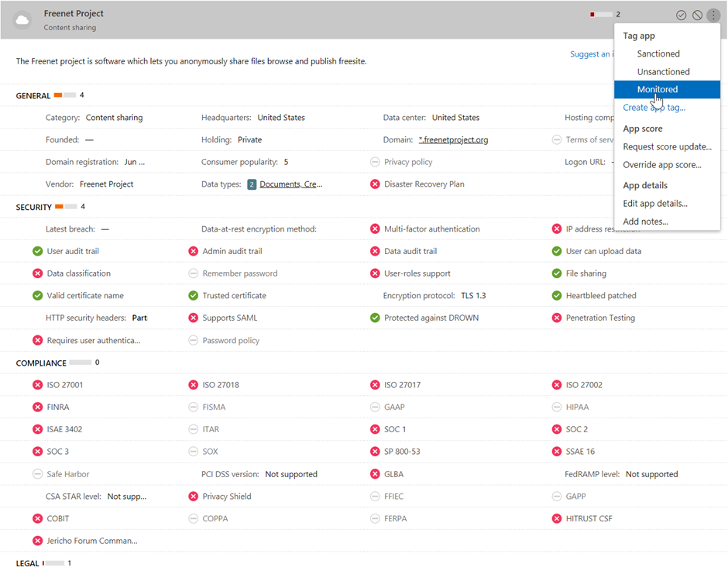Click the red X beside Disaster Recovery Plan
The image size is (728, 574).
[375, 184]
